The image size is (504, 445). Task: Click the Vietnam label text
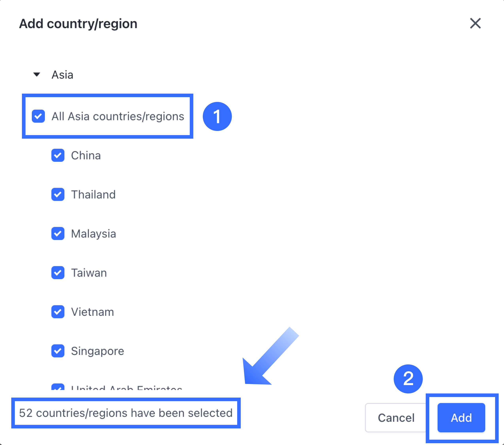(92, 312)
